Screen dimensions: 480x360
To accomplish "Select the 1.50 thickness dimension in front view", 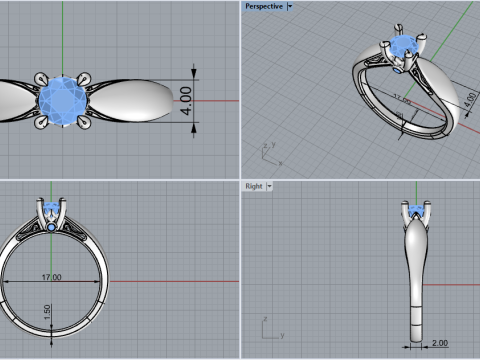I will coord(47,312).
